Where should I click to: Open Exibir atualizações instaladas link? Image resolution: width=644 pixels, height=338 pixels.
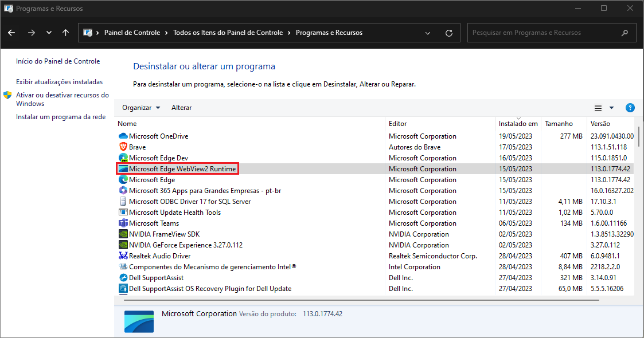click(x=60, y=82)
